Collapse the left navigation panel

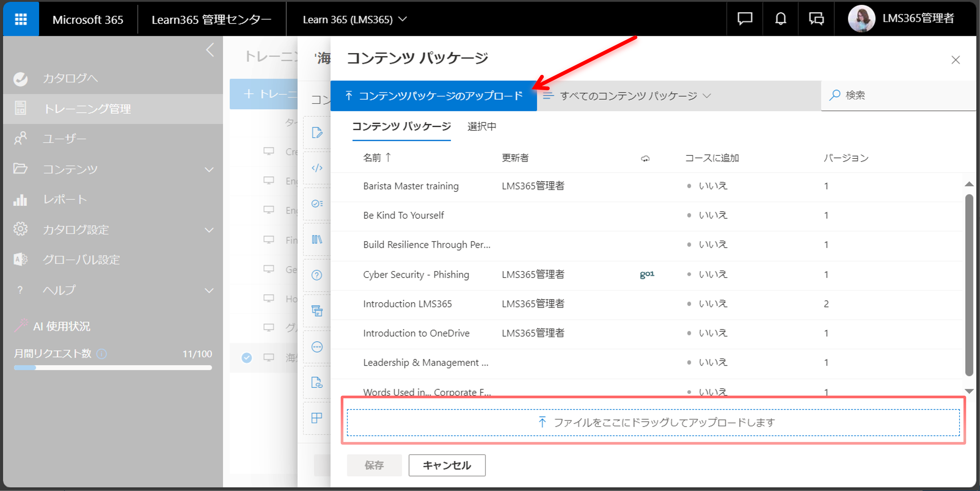[x=210, y=50]
